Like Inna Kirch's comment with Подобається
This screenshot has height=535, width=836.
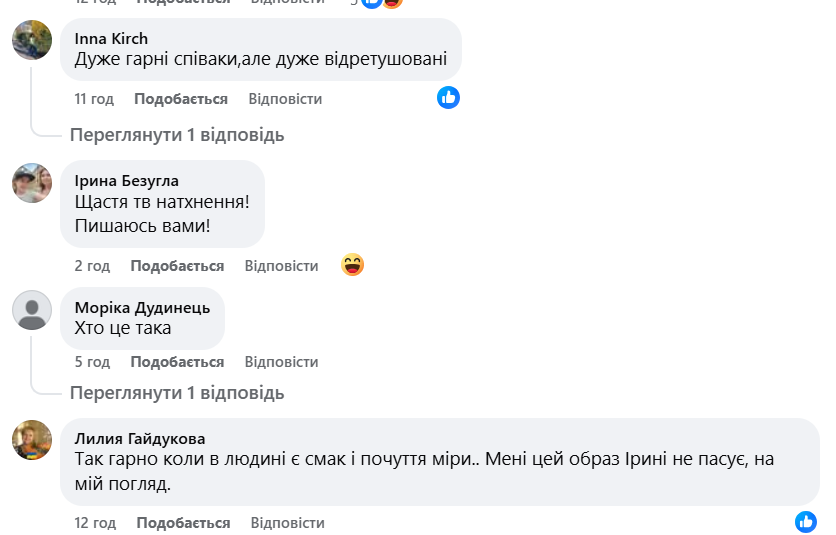click(181, 99)
